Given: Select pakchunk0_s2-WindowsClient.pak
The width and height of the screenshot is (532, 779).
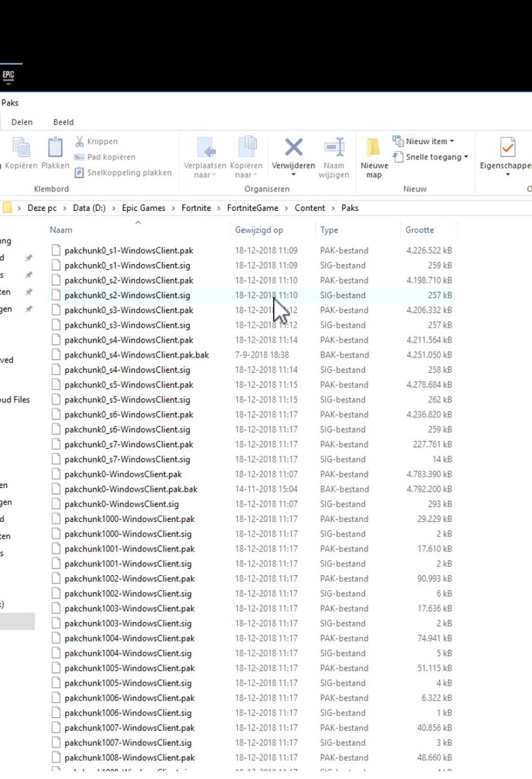Looking at the screenshot, I should pos(128,280).
